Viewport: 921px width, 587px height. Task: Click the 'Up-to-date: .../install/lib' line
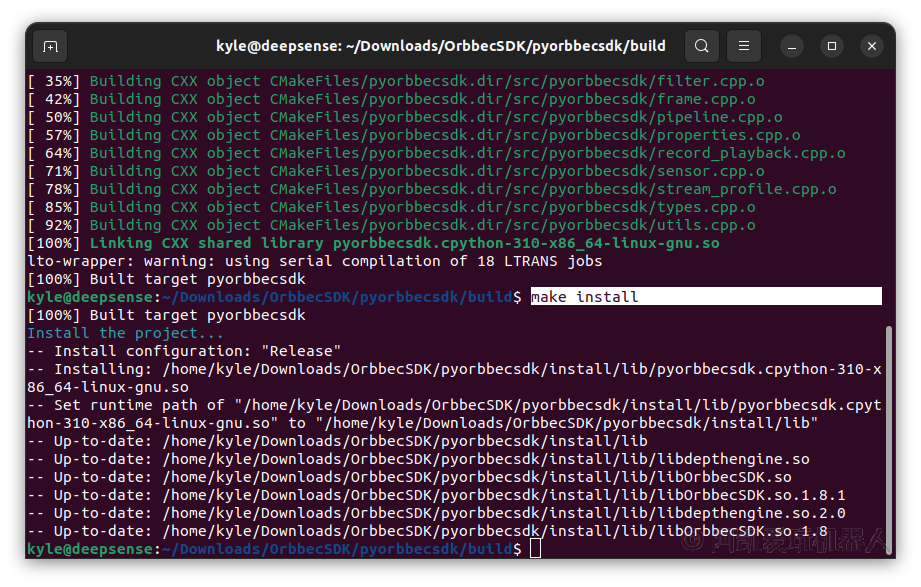[x=337, y=441]
